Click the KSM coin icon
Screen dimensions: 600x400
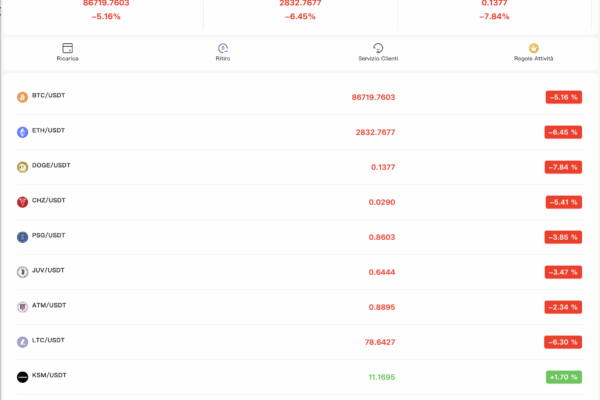tap(23, 377)
